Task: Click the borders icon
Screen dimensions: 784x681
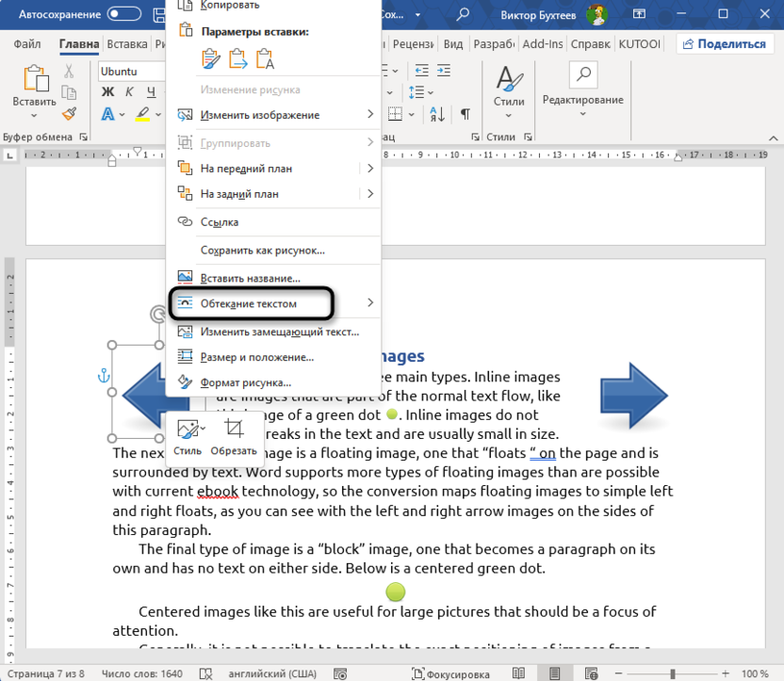Action: click(x=396, y=114)
